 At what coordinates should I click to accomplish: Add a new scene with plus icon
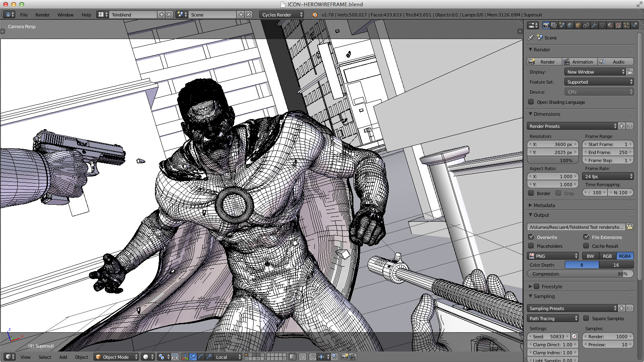[241, 14]
